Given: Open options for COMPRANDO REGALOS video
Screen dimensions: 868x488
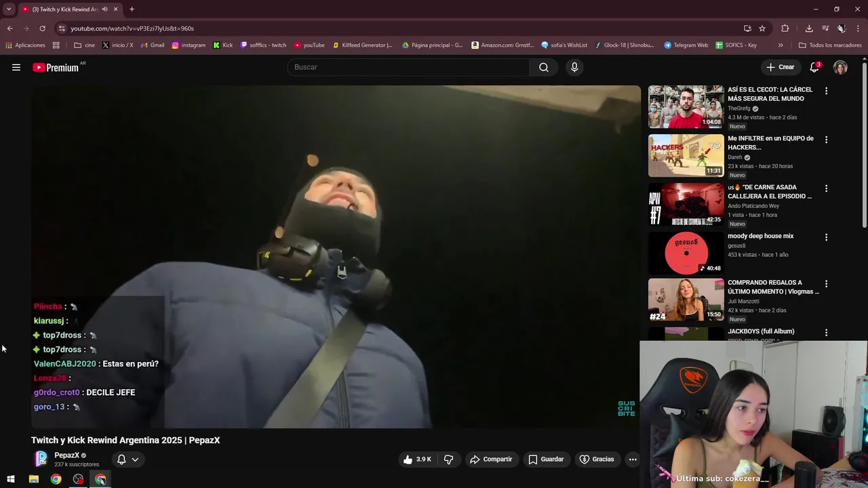Looking at the screenshot, I should click(826, 284).
